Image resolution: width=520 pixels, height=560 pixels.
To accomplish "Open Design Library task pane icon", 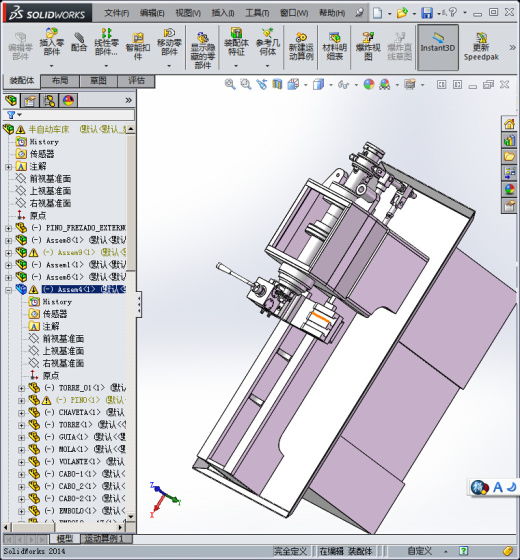I will coord(509,140).
